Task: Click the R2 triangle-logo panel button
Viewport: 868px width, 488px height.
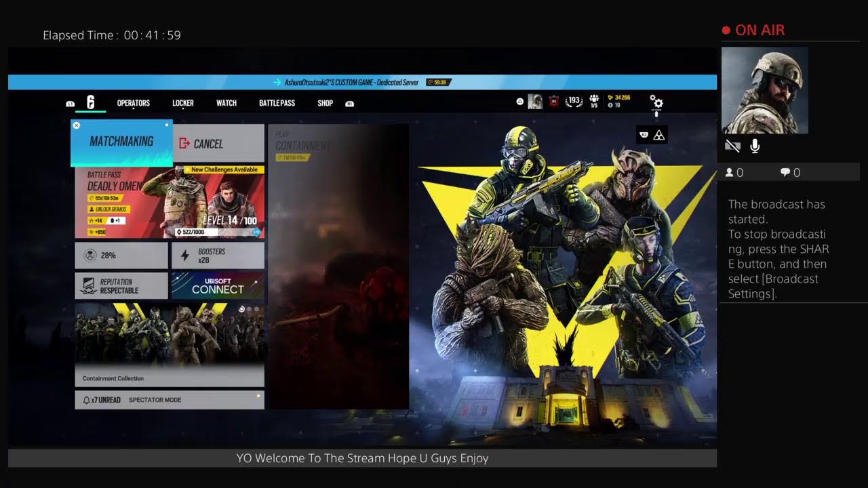Action: pos(652,135)
